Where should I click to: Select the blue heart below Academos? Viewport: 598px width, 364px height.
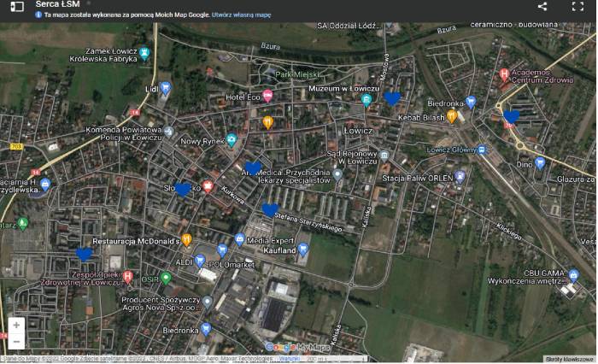click(x=512, y=116)
